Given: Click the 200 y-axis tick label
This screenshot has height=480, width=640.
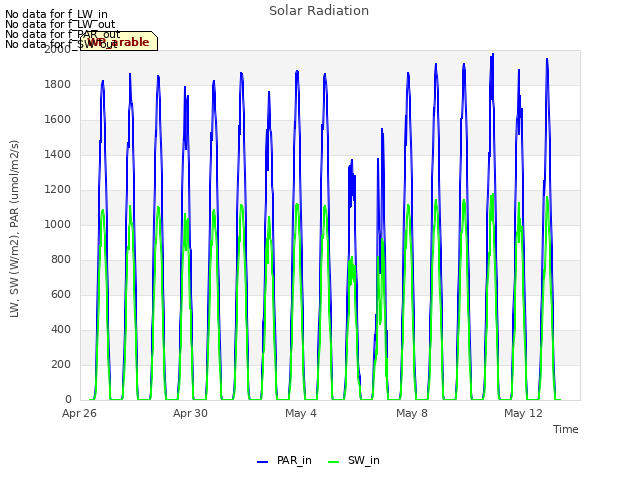Looking at the screenshot, I should (x=61, y=364).
